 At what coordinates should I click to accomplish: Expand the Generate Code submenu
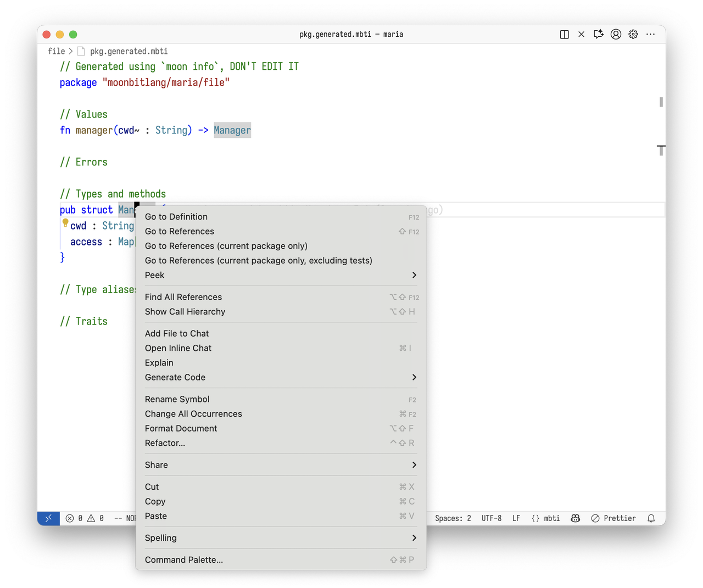pyautogui.click(x=281, y=377)
